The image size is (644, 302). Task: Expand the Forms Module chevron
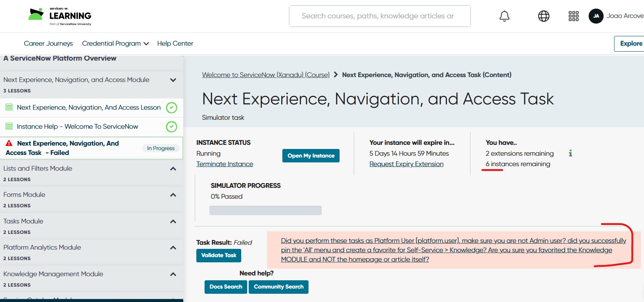[173, 195]
